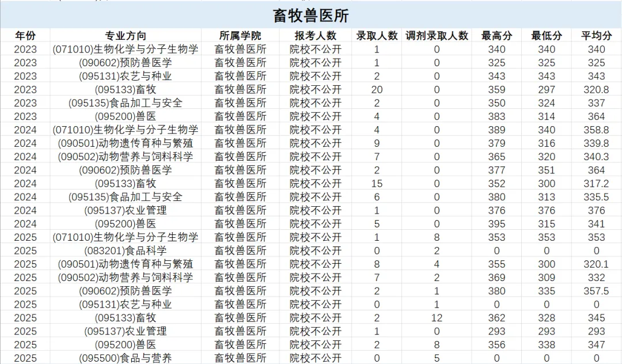Click 2023 (095133)畜牧 major cell
The width and height of the screenshot is (622, 364).
point(126,90)
